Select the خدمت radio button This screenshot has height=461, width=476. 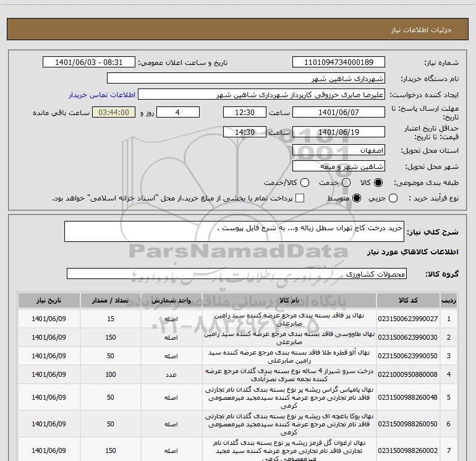(x=346, y=183)
